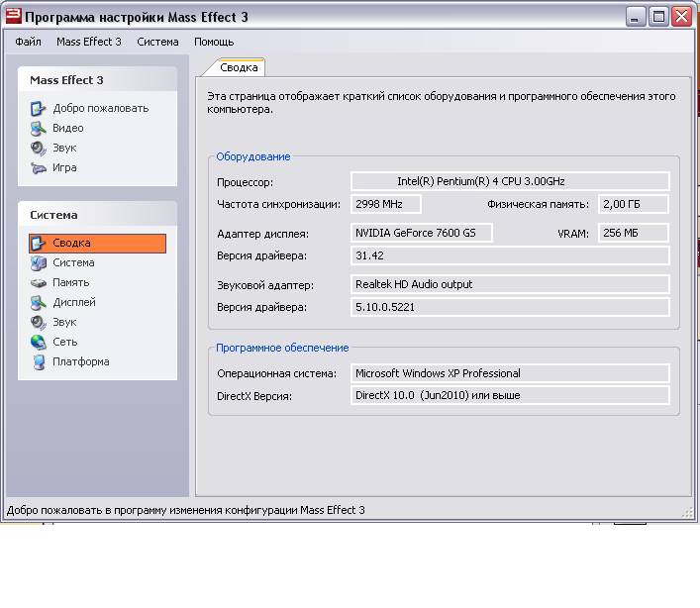Open the Система menu in menu bar
Image resolution: width=700 pixels, height=608 pixels.
pyautogui.click(x=157, y=42)
